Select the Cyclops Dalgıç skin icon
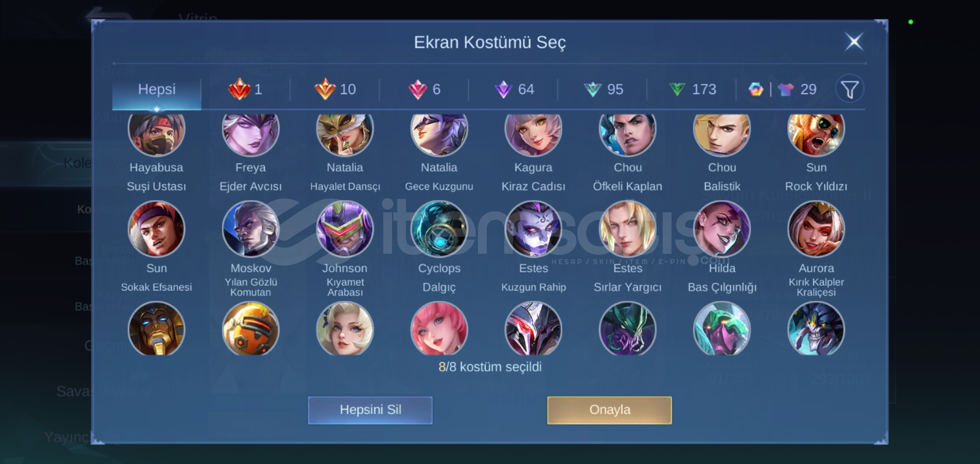Screen dimensions: 980x464 click(x=439, y=229)
